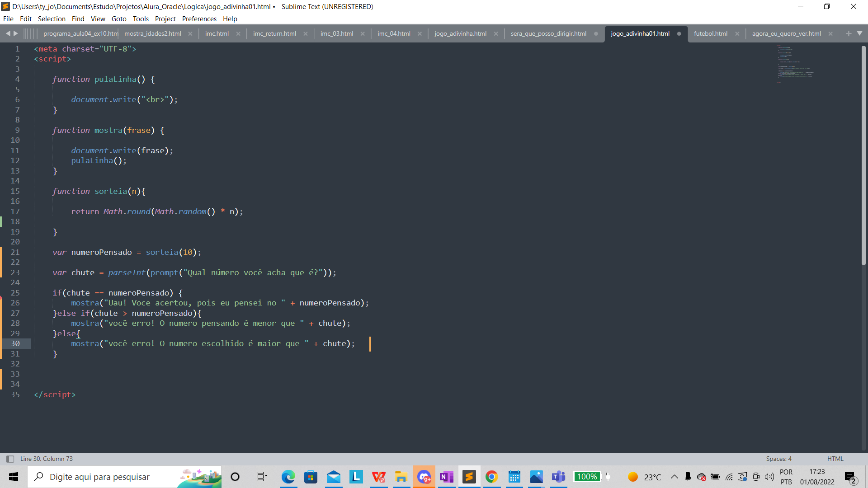
Task: Close unsaved jogo_adivinha01.html tab via dot
Action: point(679,34)
